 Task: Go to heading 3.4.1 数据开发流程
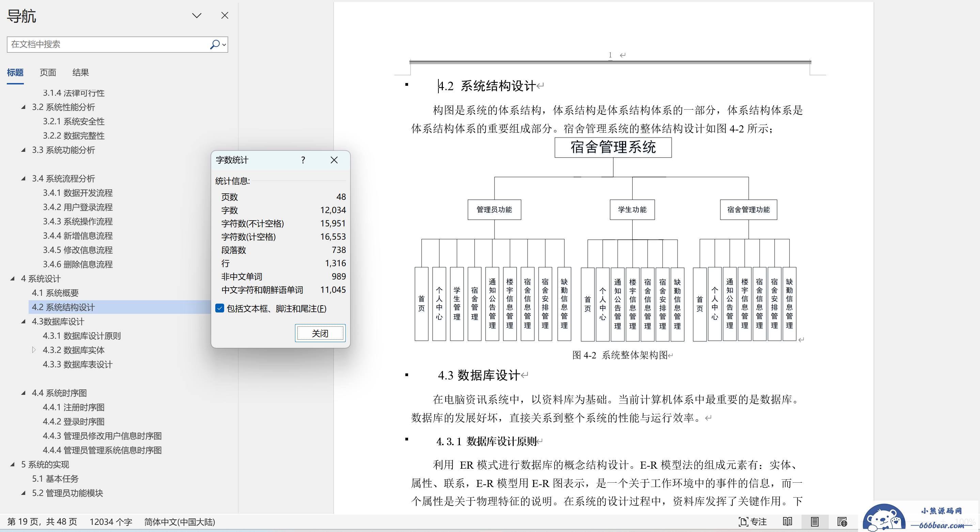point(78,193)
